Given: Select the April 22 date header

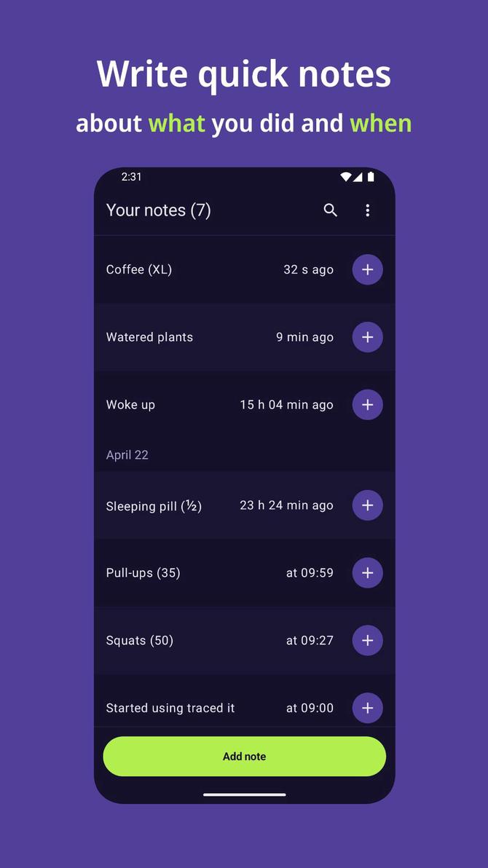Looking at the screenshot, I should click(127, 454).
